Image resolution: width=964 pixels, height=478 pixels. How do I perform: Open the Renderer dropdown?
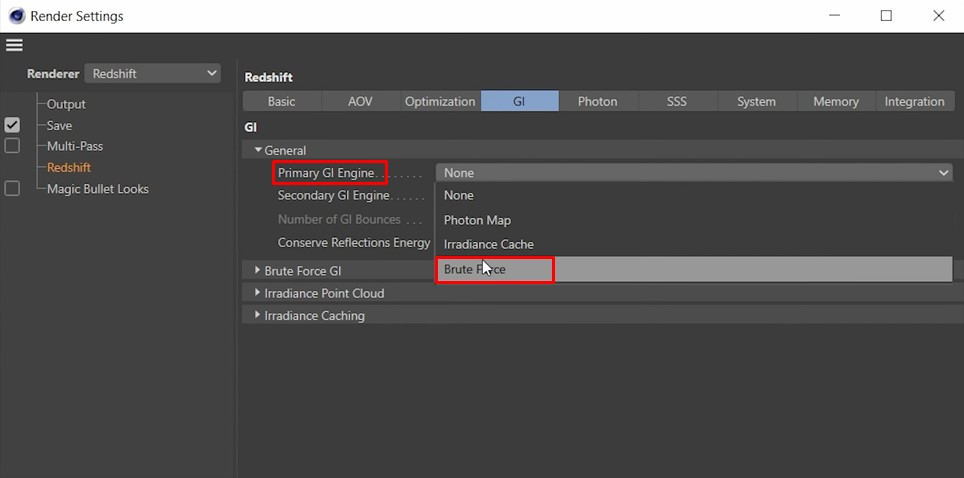click(x=153, y=73)
